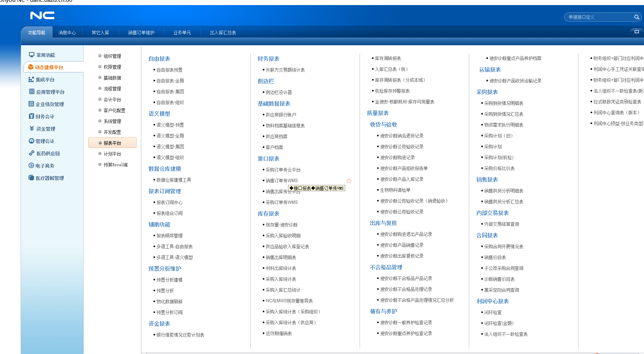Open 供应商银行账户

point(281,115)
